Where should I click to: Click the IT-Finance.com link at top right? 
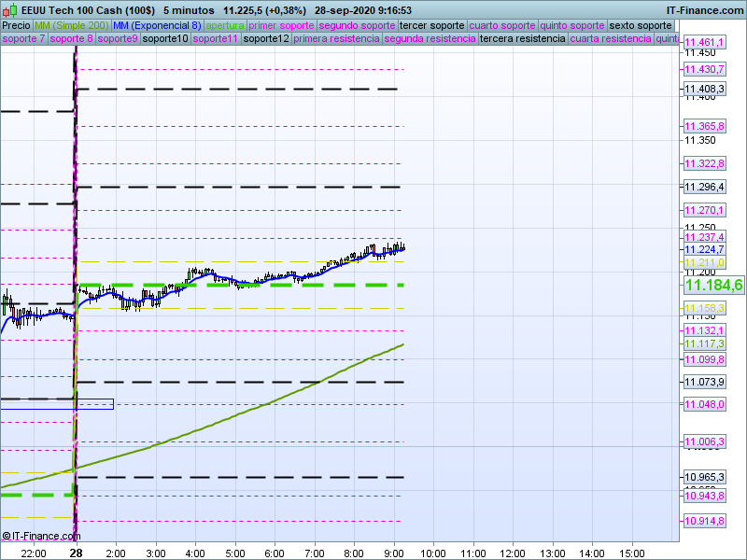coord(705,10)
